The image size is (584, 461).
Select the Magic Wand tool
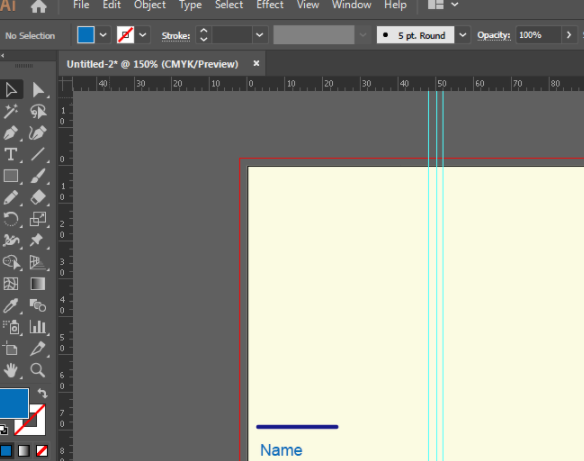pos(11,111)
